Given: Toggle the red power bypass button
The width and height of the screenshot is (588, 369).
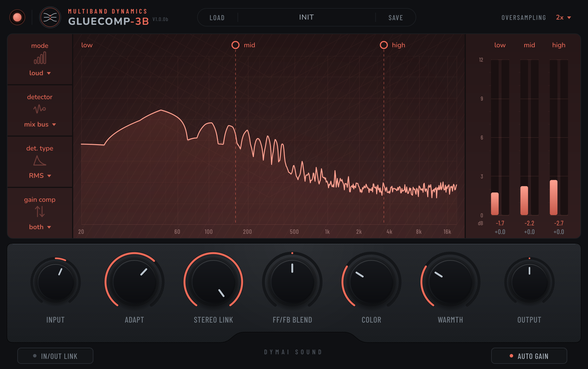Looking at the screenshot, I should pyautogui.click(x=17, y=18).
